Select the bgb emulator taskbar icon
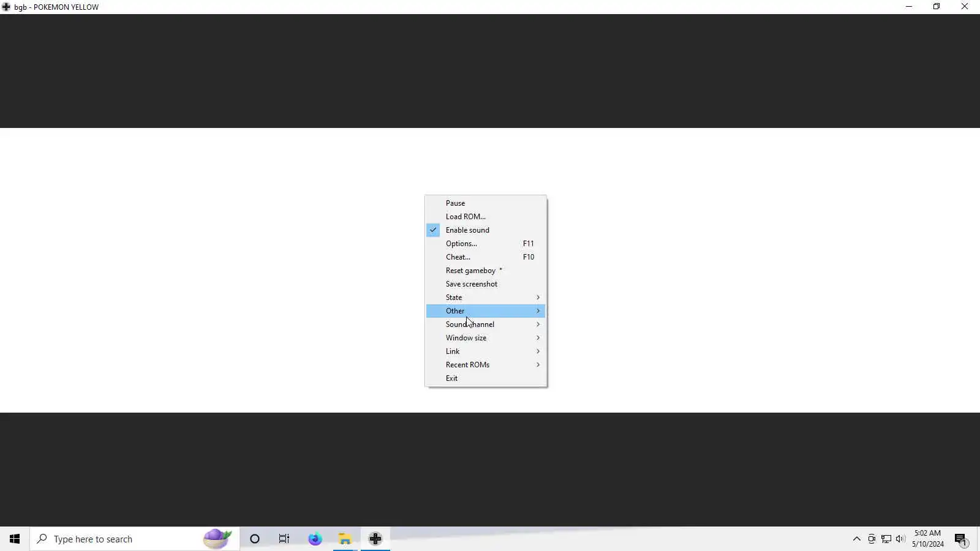 375,539
